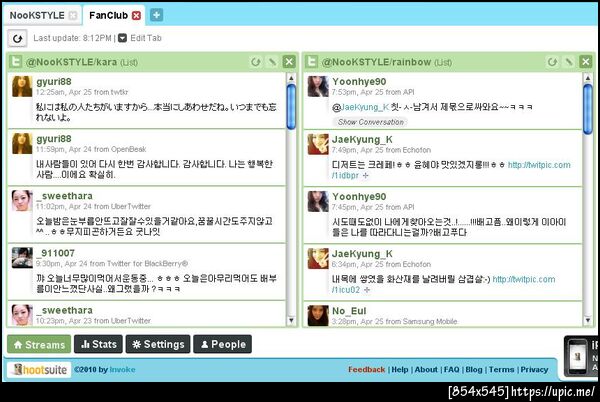Open the Privacy link in footer
Image resolution: width=600 pixels, height=402 pixels.
coord(534,369)
